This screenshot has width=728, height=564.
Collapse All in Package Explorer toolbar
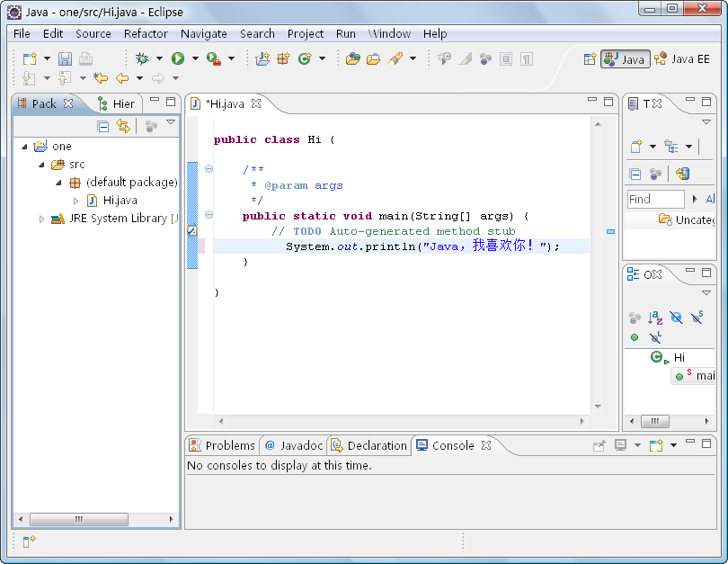click(x=103, y=127)
